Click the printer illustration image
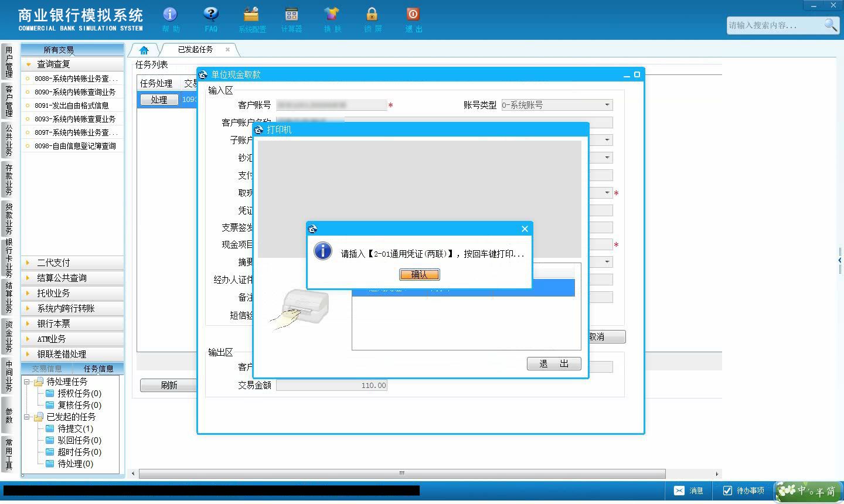844x504 pixels. (x=300, y=309)
